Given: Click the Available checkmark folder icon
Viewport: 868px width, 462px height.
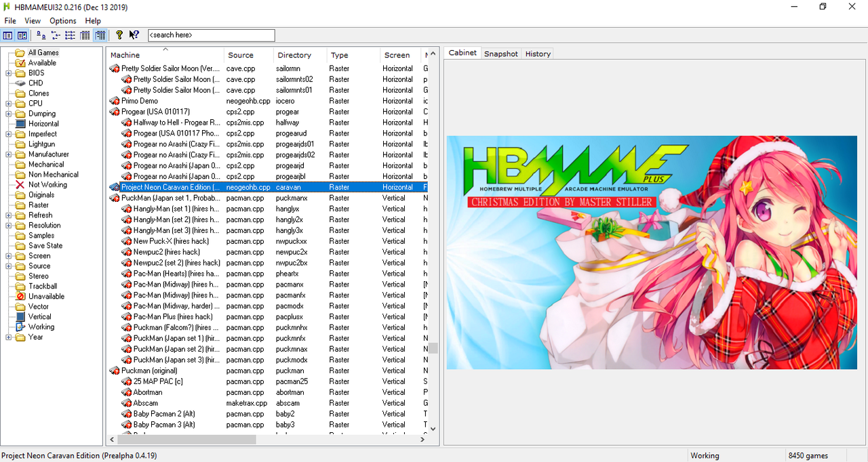Looking at the screenshot, I should [x=20, y=63].
